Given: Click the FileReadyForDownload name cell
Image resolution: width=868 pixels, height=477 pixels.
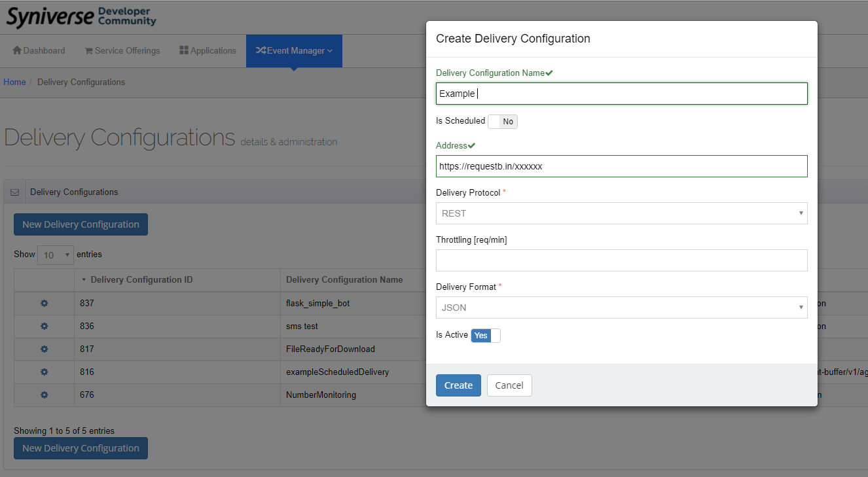Looking at the screenshot, I should click(x=331, y=349).
